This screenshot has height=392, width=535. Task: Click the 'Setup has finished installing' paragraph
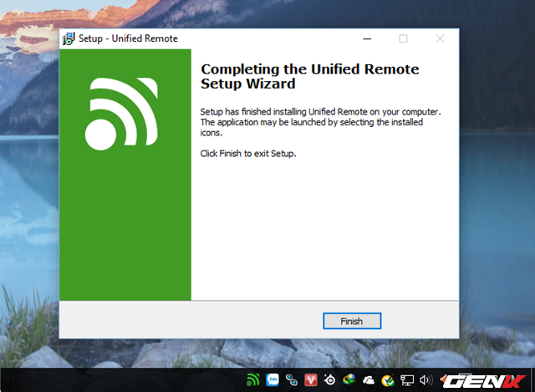(x=320, y=122)
